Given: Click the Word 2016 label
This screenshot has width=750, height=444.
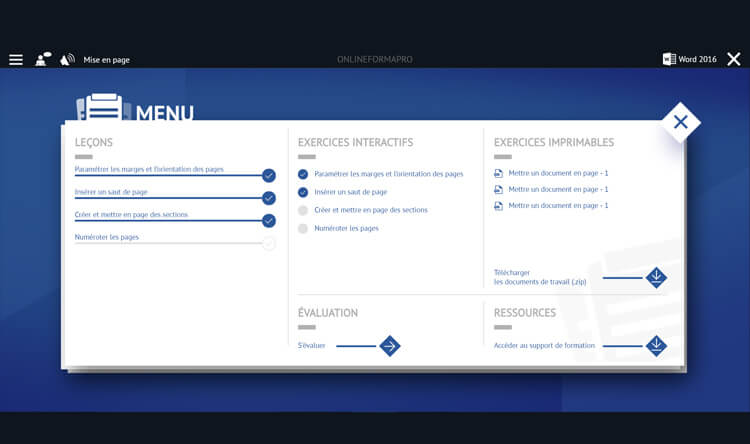Looking at the screenshot, I should tap(697, 59).
